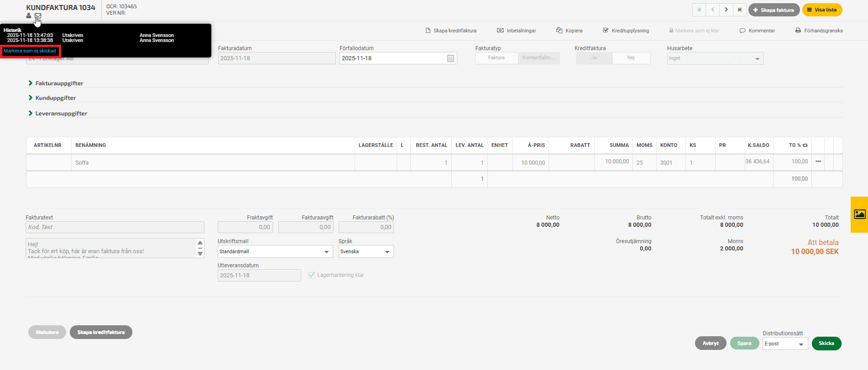The height and width of the screenshot is (370, 868).
Task: Open the Förfallodatum calendar picker
Action: (450, 58)
